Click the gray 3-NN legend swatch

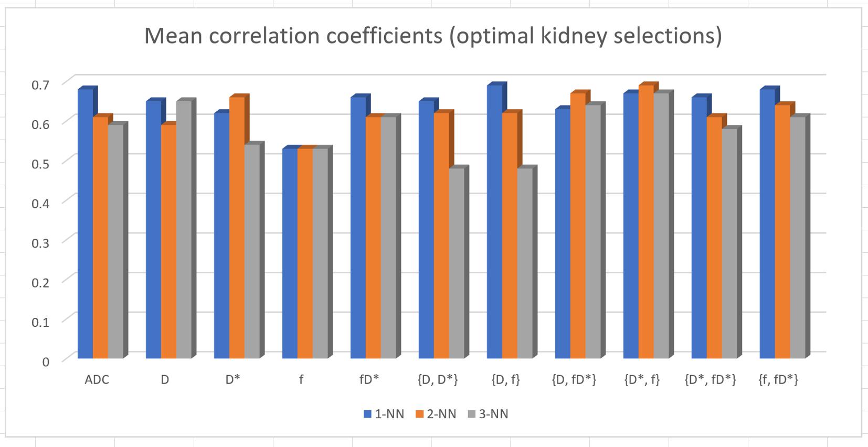point(471,414)
